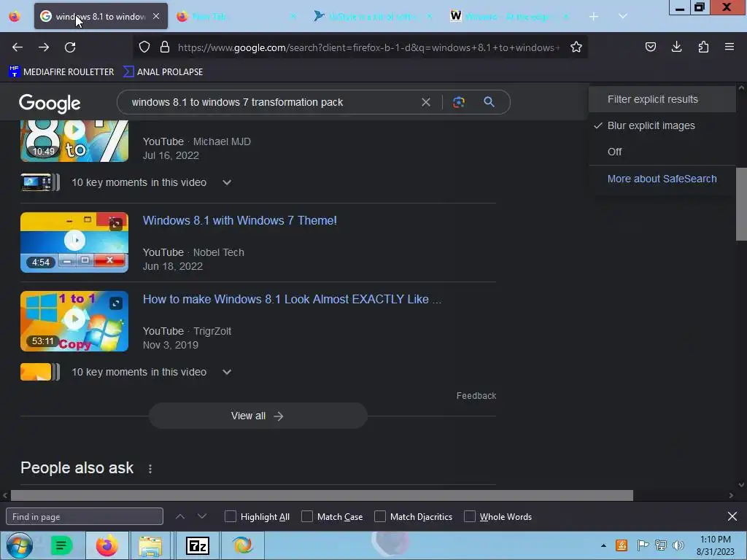Screen dimensions: 747x560
Task: Search by image with Google Lens icon
Action: click(458, 102)
